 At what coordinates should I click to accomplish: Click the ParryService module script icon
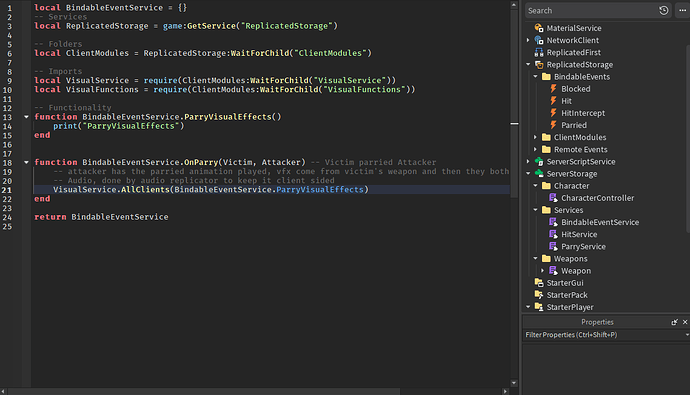553,246
